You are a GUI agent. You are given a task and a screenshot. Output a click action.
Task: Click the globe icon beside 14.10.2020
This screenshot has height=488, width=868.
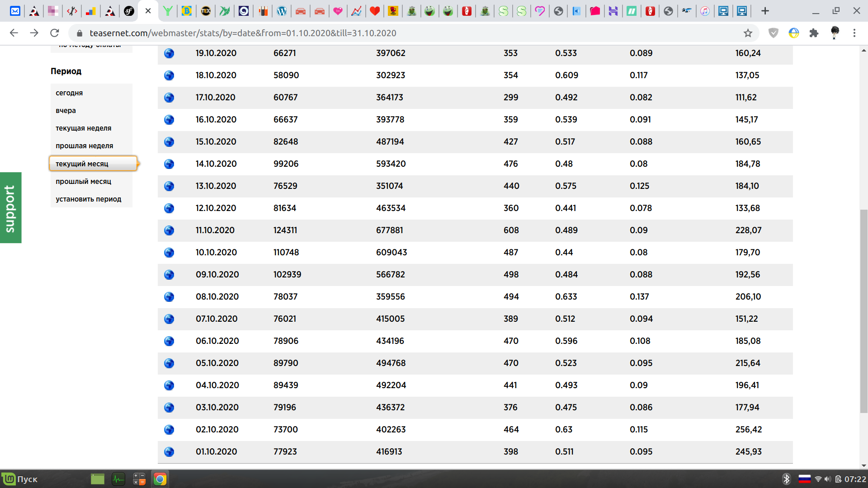169,164
